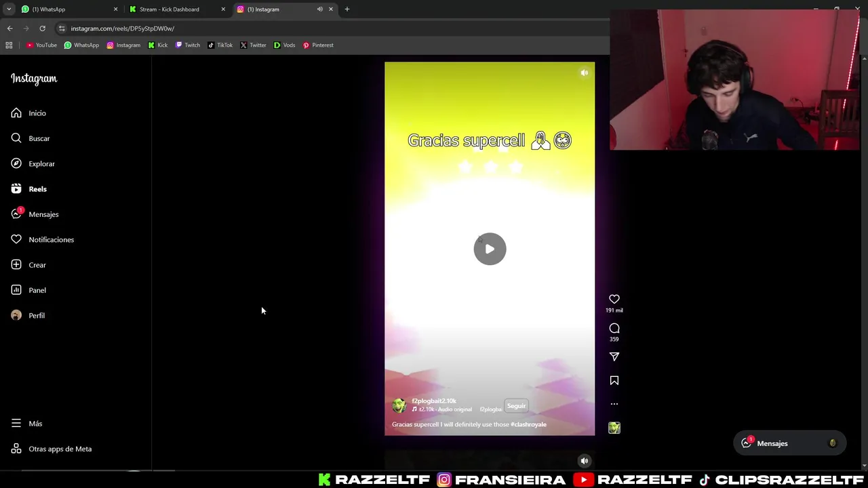The height and width of the screenshot is (488, 868).
Task: Open a new browser tab
Action: click(347, 9)
